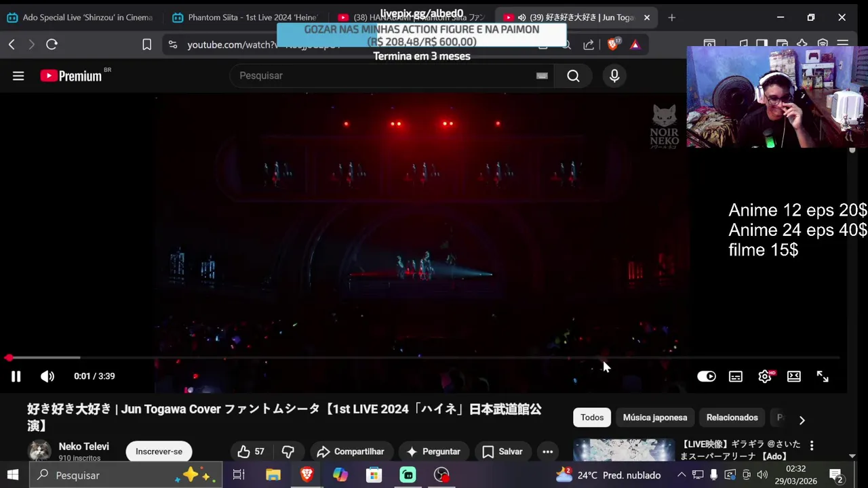
Task: Close the '(39) 好き好き大好き' tab
Action: (647, 18)
